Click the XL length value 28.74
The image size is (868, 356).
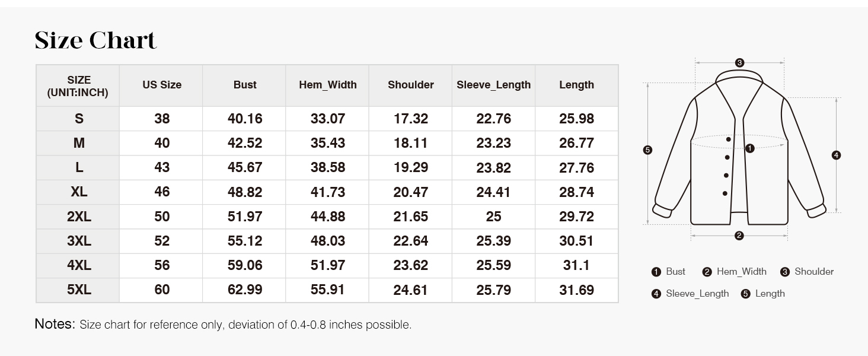[x=576, y=192]
